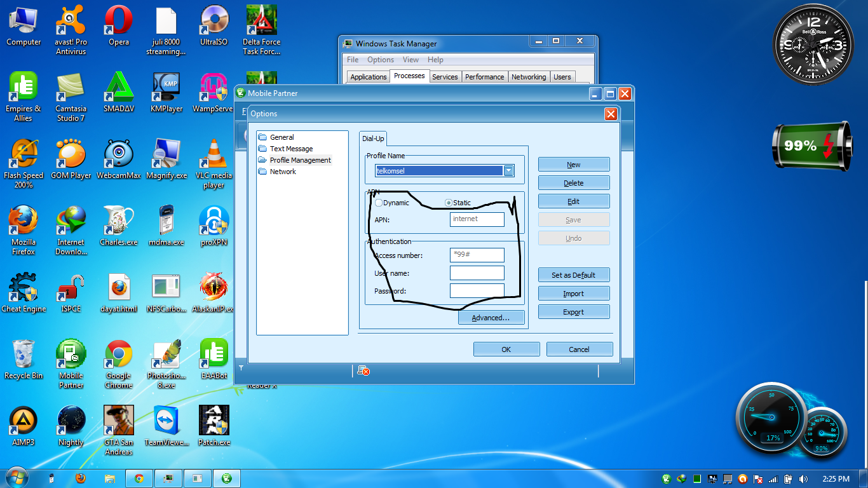This screenshot has height=488, width=868.
Task: Click the Import button
Action: [574, 294]
